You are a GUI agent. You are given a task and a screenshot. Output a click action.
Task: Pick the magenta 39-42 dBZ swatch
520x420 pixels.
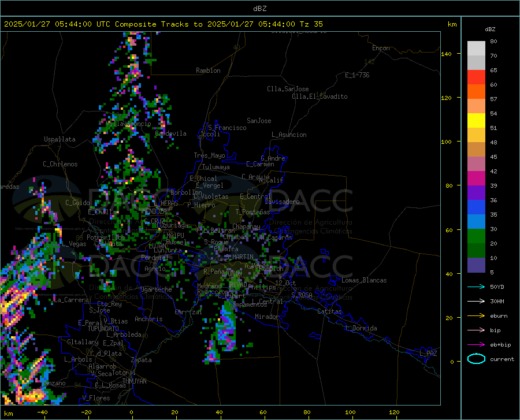click(476, 179)
